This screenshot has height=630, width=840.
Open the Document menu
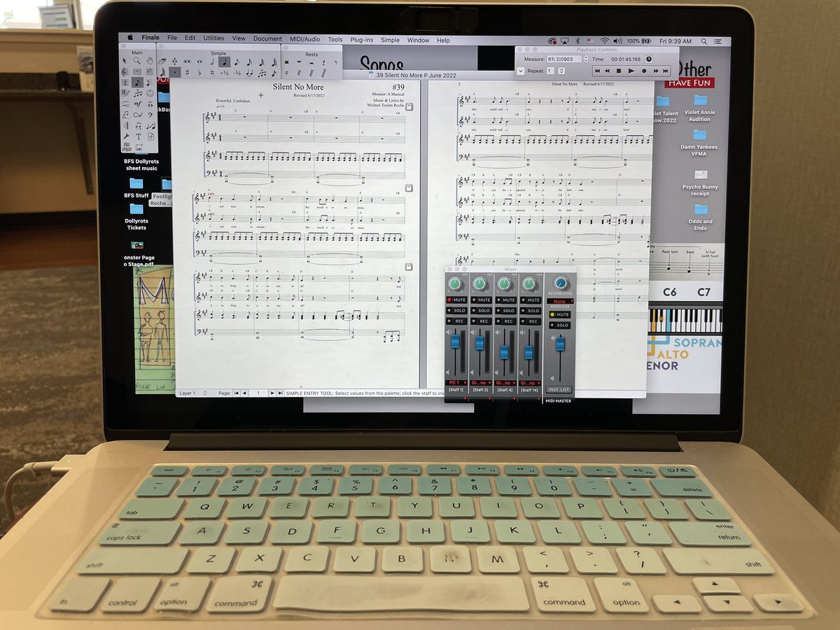pos(268,39)
